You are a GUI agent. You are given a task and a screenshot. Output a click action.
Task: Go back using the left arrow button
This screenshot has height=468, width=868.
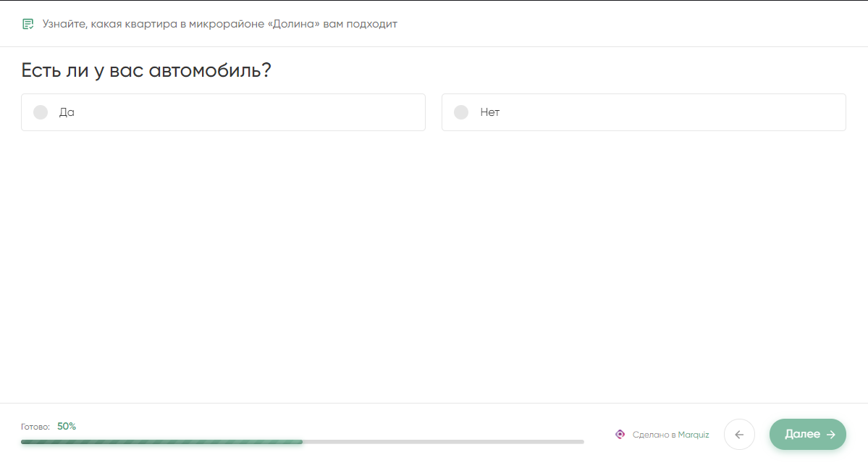coord(739,434)
